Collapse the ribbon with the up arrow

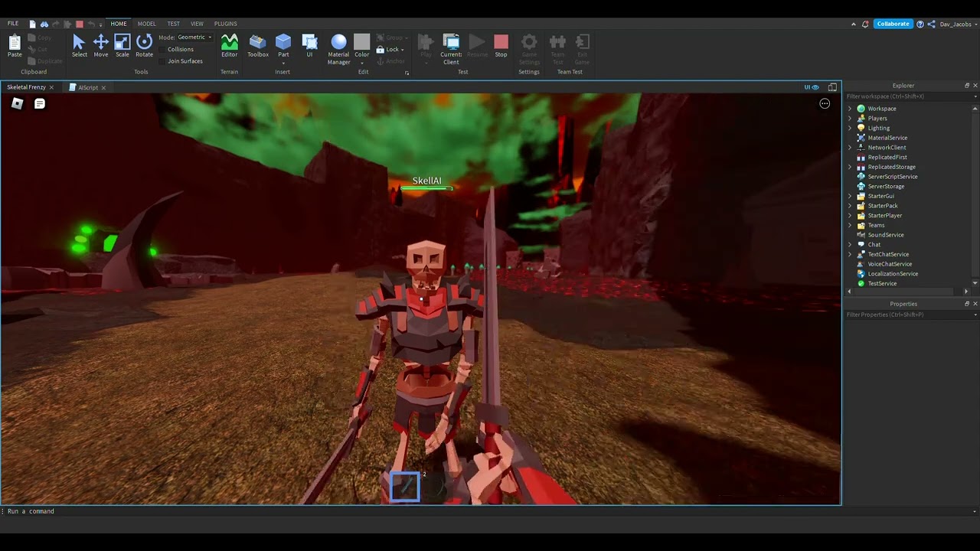point(854,24)
